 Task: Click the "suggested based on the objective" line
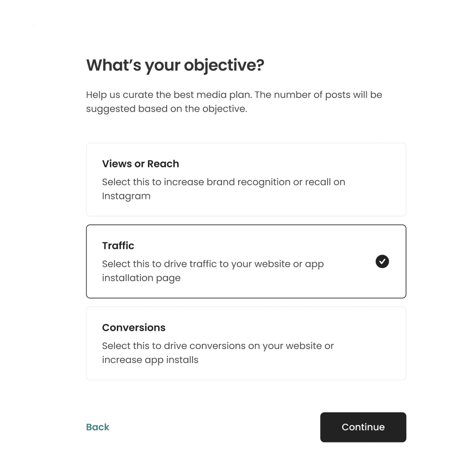pyautogui.click(x=166, y=110)
